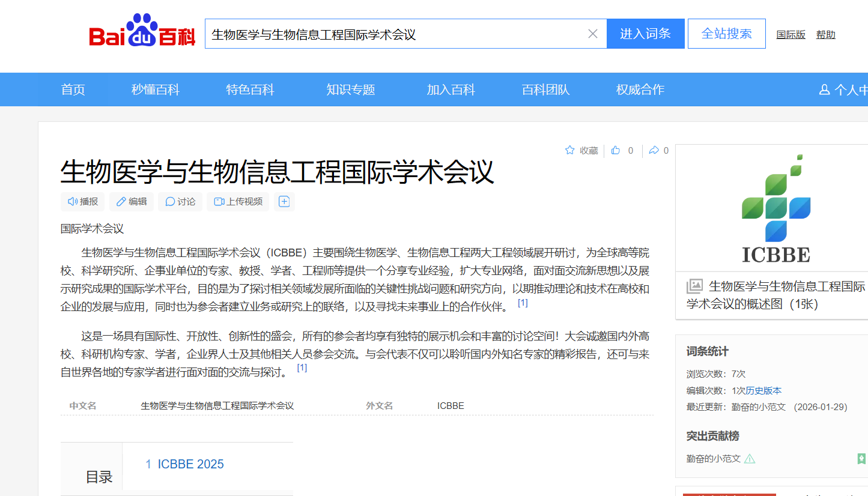Click the Baidu Baike logo

pyautogui.click(x=142, y=32)
